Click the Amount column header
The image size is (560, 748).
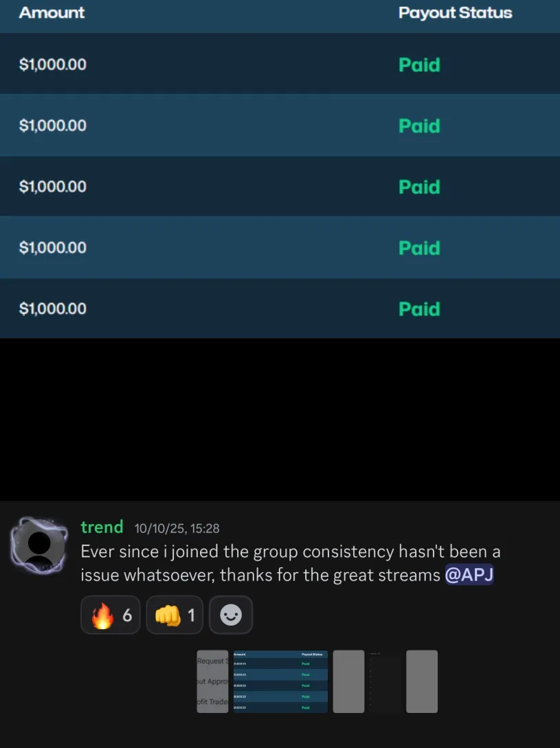pyautogui.click(x=52, y=12)
